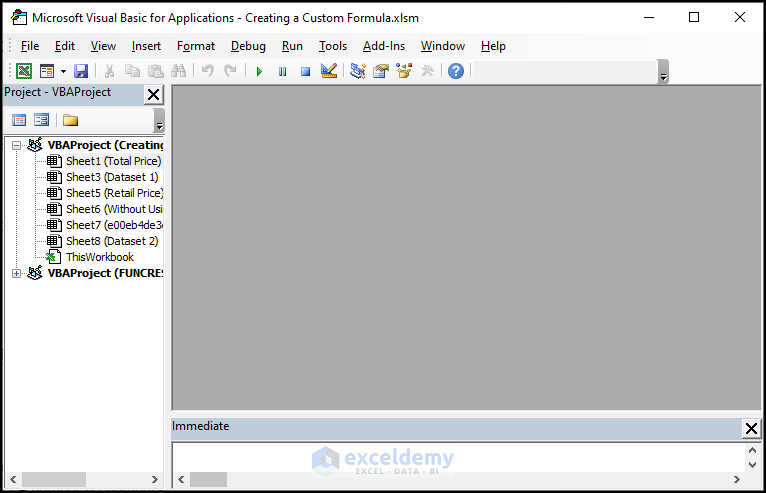Toggle Folders icon in Project pane

[70, 120]
